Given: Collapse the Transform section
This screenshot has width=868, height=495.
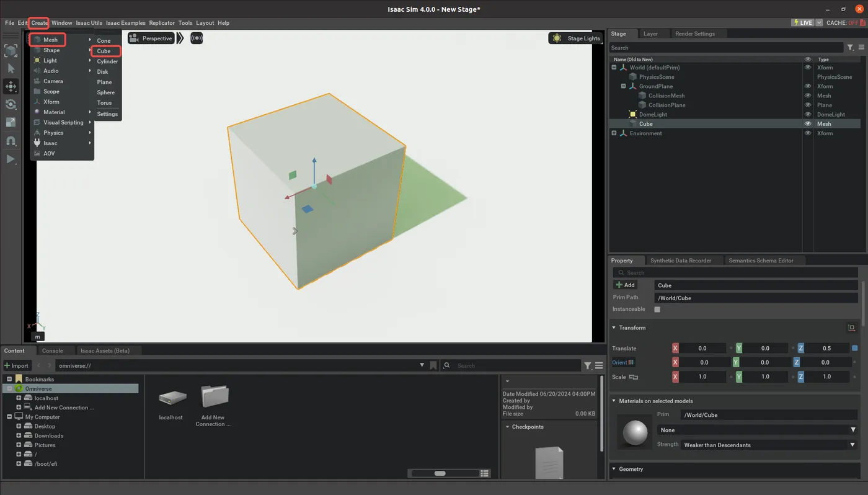Looking at the screenshot, I should coord(614,328).
